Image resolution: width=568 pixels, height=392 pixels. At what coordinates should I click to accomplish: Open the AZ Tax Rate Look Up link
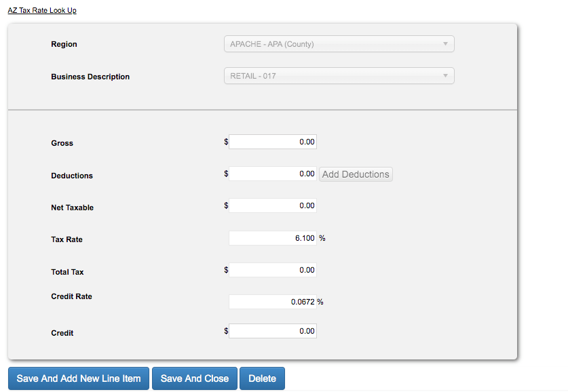point(42,10)
